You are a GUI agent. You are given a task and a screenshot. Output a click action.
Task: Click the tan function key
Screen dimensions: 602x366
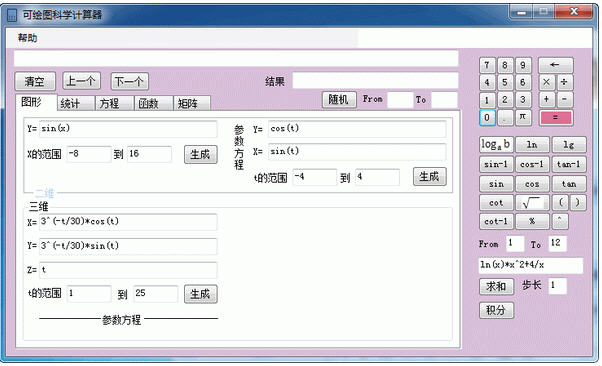(x=569, y=184)
